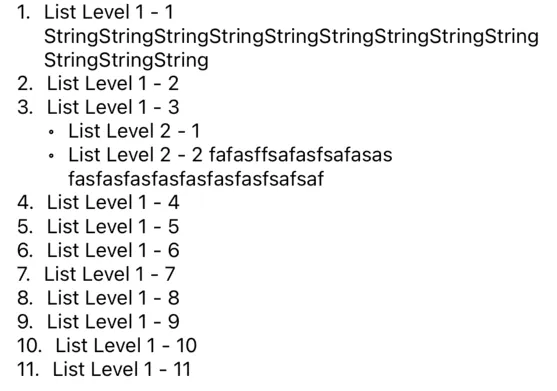Screen dimensions: 557x391
Task: Click list item 'List Level 1 - 7'
Action: (x=110, y=274)
